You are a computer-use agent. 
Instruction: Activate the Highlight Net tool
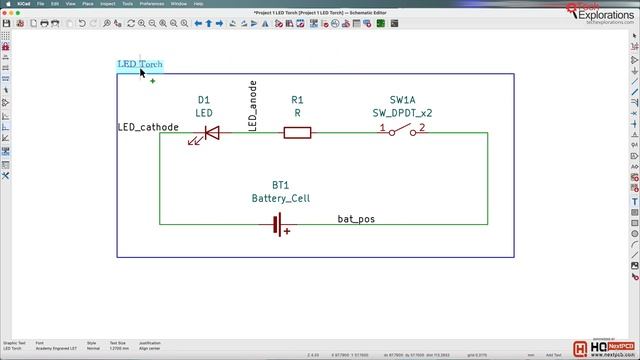pyautogui.click(x=634, y=47)
